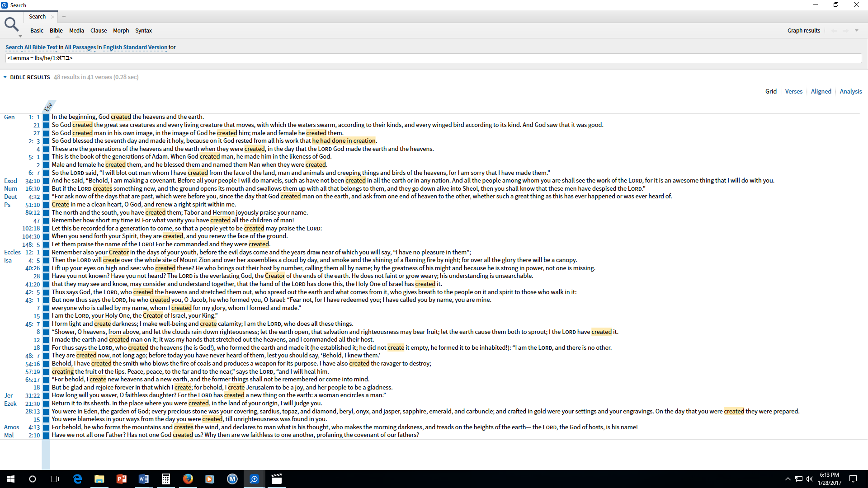868x488 pixels.
Task: Close the Search tab
Action: 52,17
